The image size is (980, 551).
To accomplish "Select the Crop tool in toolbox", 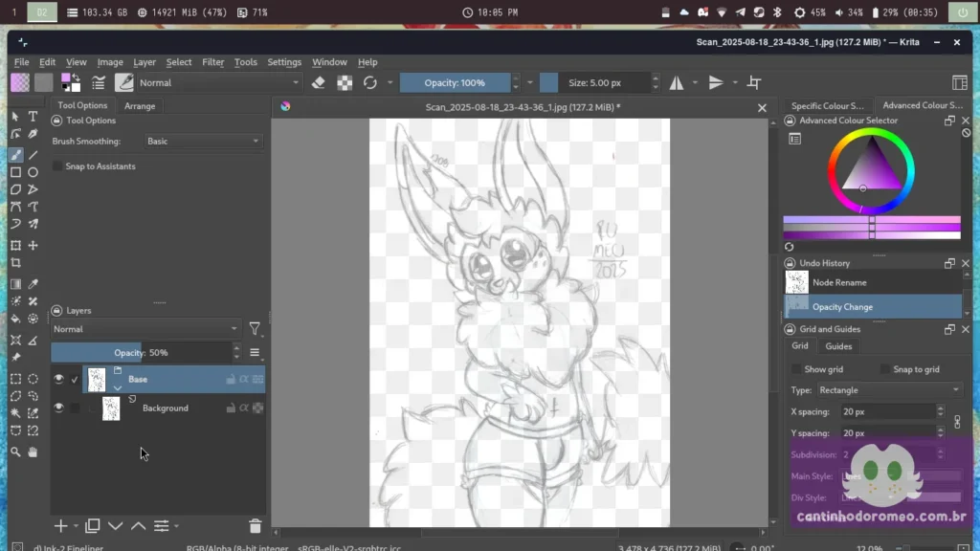I will click(x=15, y=263).
